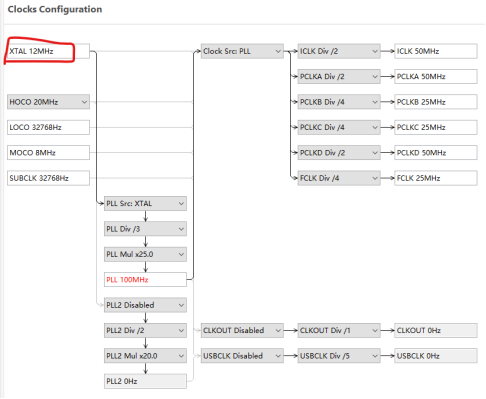Screen dimensions: 486x399
Task: Click the PCLKD 50MHz output box
Action: 436,153
